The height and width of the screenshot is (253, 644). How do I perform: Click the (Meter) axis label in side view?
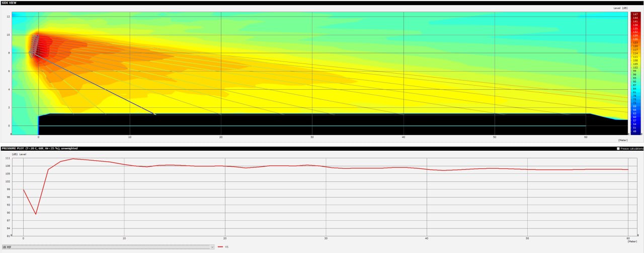[623, 140]
